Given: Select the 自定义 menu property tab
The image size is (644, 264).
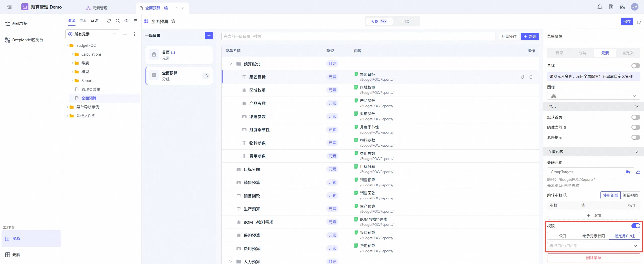Looking at the screenshot, I should [628, 53].
